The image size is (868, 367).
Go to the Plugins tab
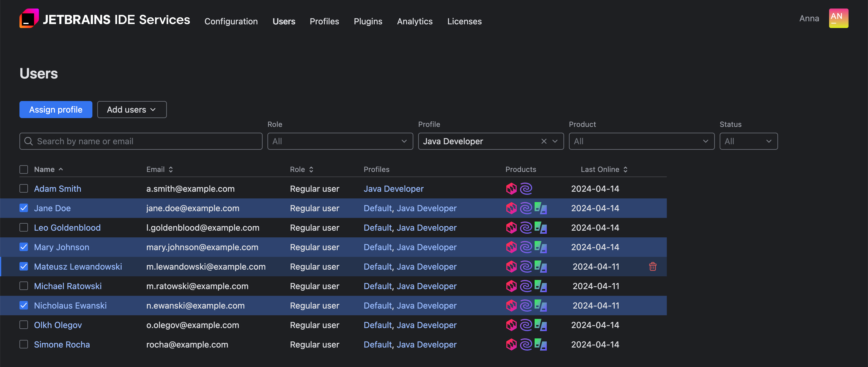coord(368,21)
